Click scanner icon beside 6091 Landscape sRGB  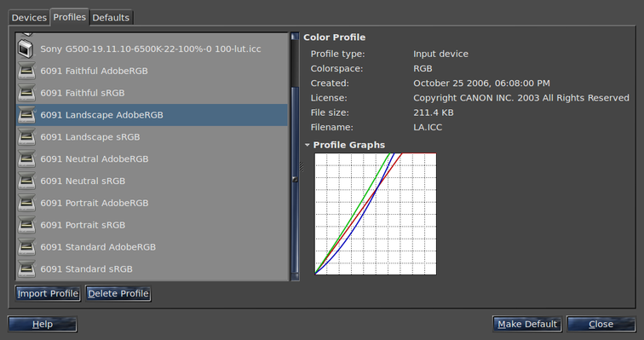click(26, 137)
